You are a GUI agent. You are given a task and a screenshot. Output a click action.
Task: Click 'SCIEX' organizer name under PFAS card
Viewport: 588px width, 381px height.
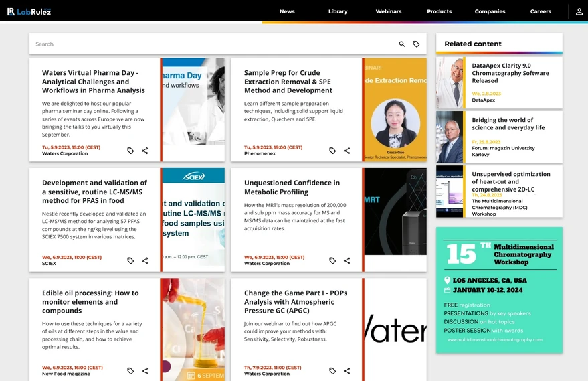[x=49, y=264]
